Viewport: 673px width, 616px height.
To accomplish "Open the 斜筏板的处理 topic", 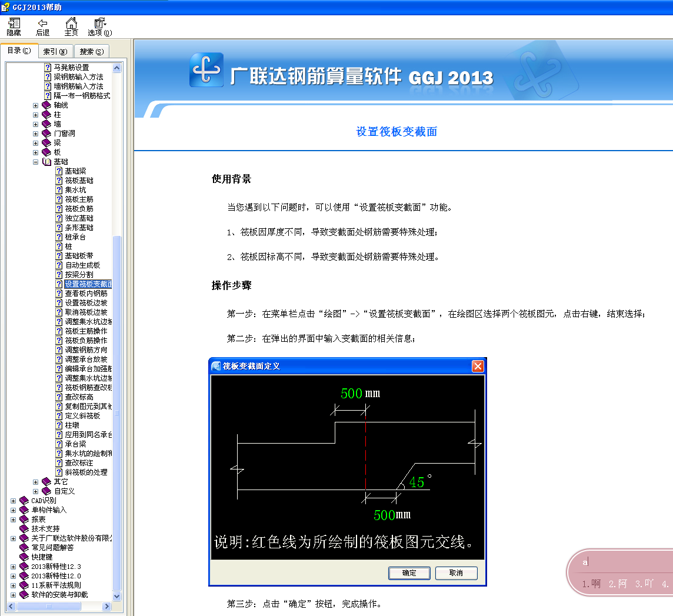I will click(86, 472).
